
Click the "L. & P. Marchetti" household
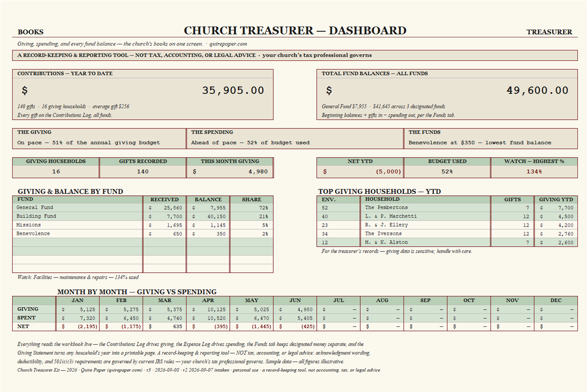[391, 216]
